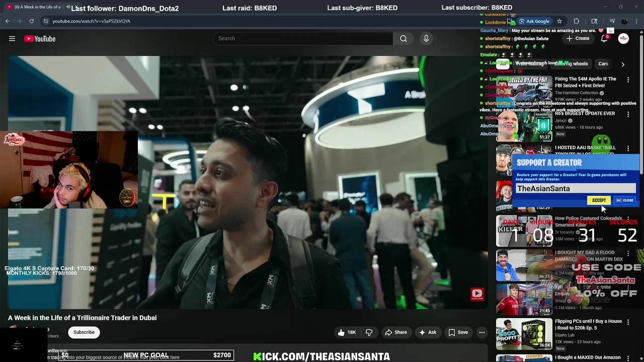Show more filter chips with the right arrow

click(623, 64)
